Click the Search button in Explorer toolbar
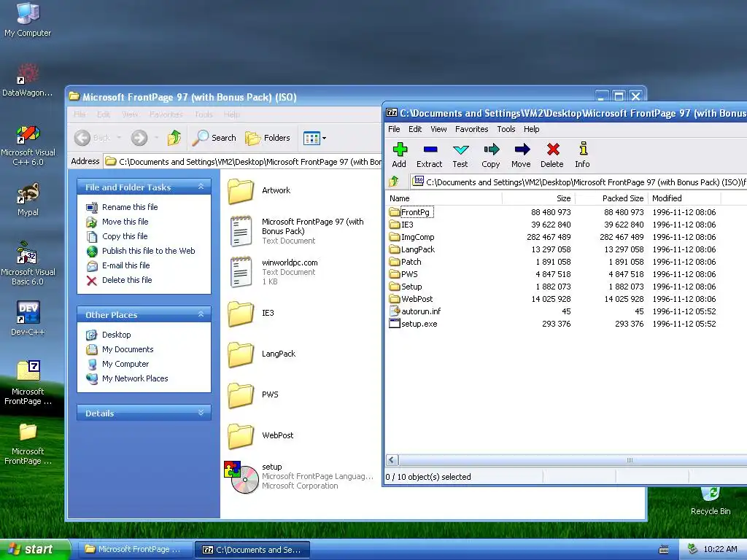Screen dimensions: 747x560 [x=214, y=138]
